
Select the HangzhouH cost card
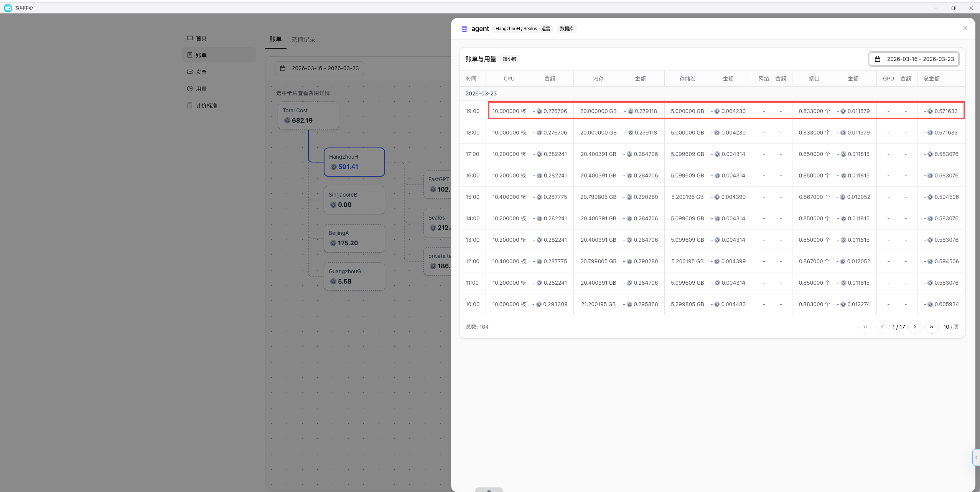click(354, 162)
